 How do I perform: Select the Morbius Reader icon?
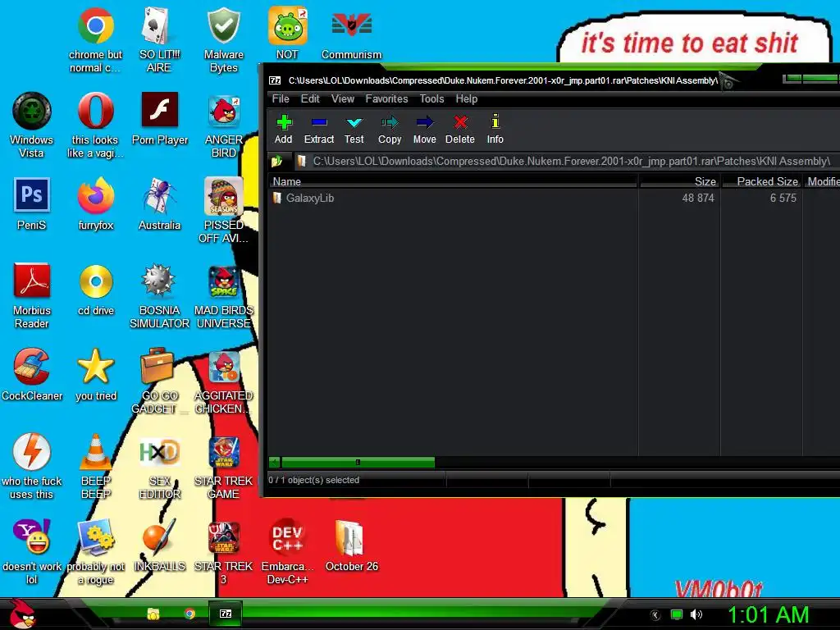(x=32, y=295)
